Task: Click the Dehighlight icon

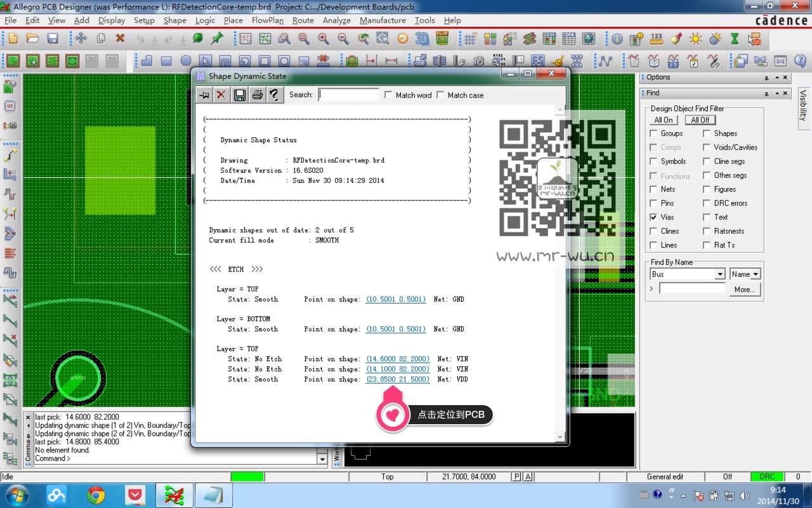Action: tap(716, 39)
